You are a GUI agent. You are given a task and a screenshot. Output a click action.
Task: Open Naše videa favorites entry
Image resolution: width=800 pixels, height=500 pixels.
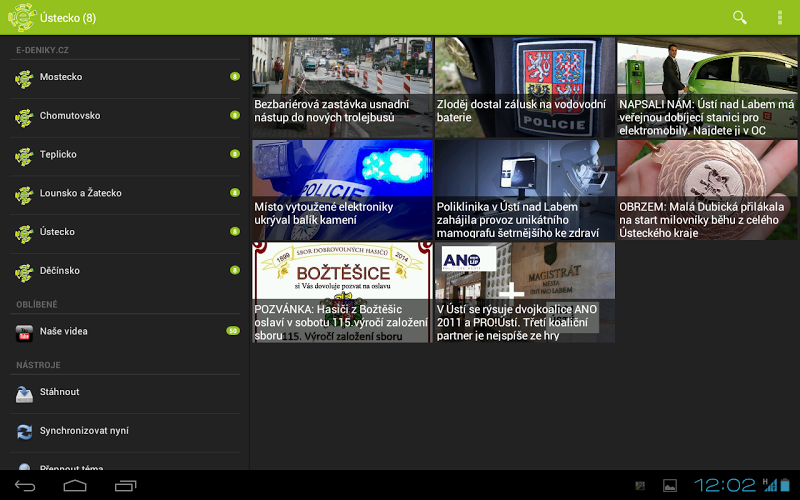click(125, 333)
